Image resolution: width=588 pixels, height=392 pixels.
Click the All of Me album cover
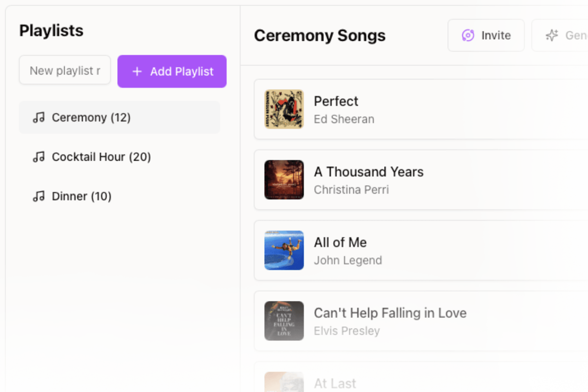pos(284,250)
